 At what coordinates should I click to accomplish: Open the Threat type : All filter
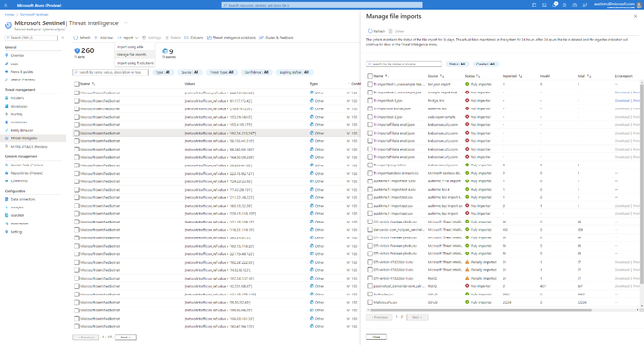pyautogui.click(x=221, y=72)
